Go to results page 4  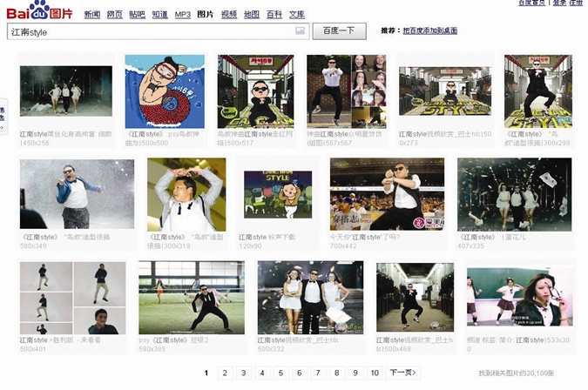(262, 373)
